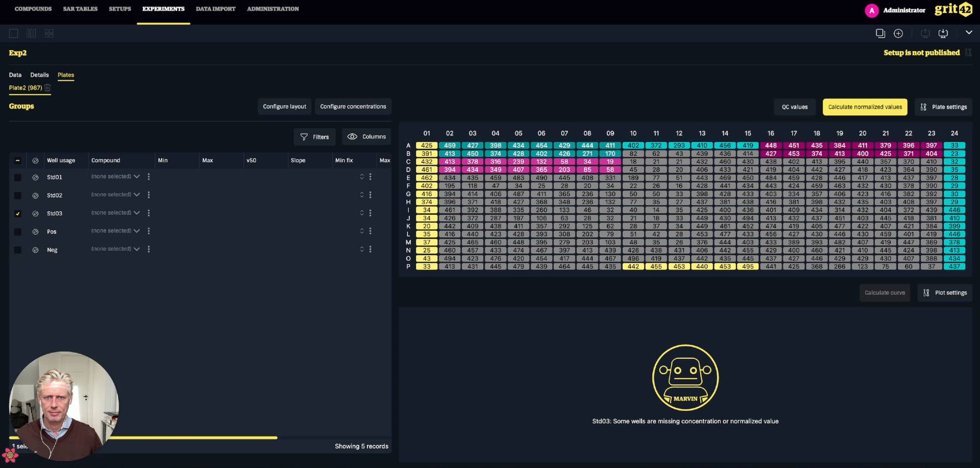Viewport: 980px width, 468px height.
Task: Click the yellow horizontal scrollbar under table
Action: [194, 438]
